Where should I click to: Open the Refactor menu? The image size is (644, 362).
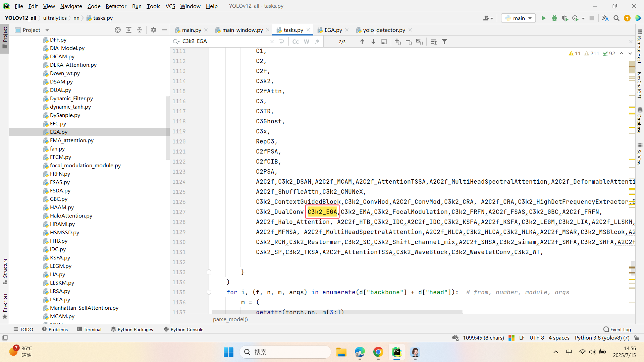click(x=116, y=6)
